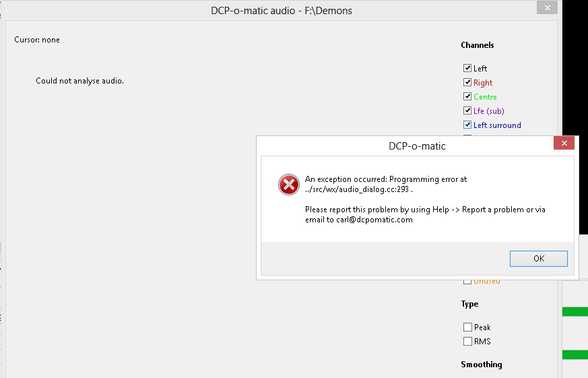Click the carl@dcpomatic.com email address
This screenshot has height=378, width=588.
tap(374, 220)
